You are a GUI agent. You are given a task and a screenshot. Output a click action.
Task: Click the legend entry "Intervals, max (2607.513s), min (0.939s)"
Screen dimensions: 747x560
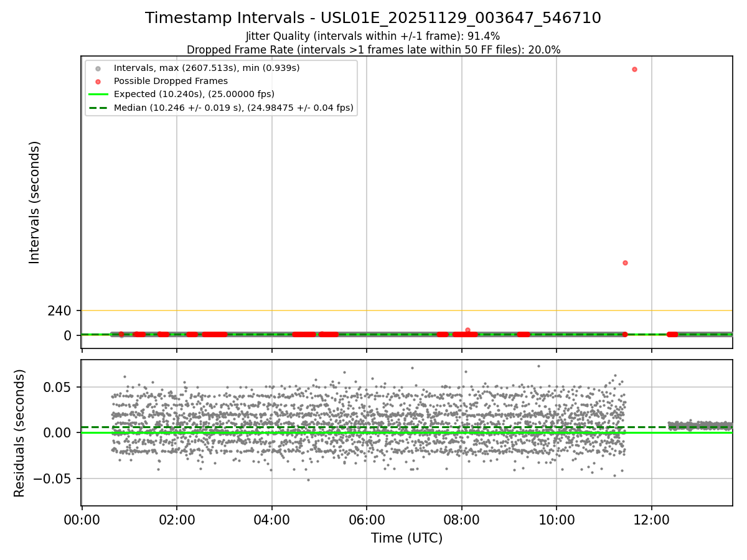(x=207, y=68)
